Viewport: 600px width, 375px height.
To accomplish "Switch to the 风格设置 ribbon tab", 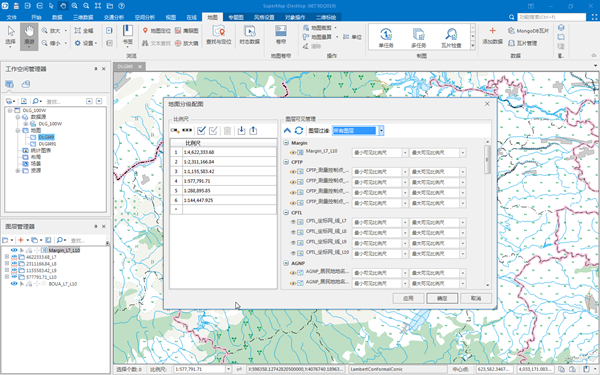I will (264, 17).
